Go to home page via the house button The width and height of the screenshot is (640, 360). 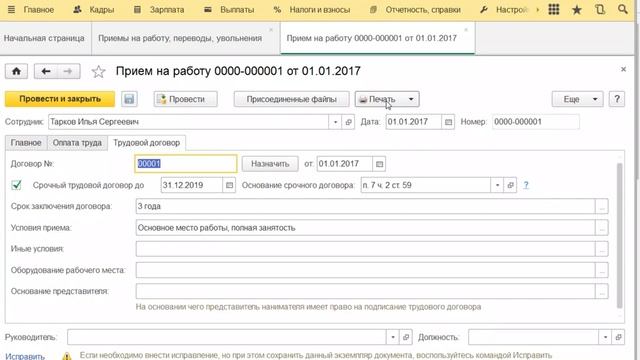click(16, 71)
